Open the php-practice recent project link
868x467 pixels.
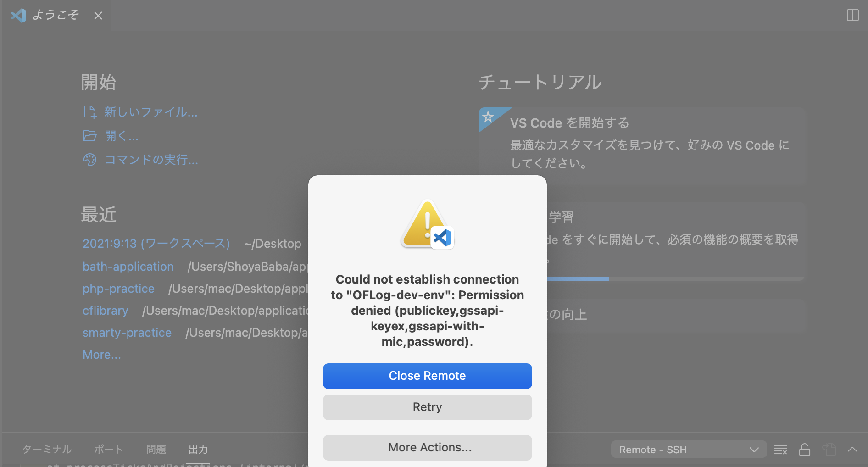point(118,289)
